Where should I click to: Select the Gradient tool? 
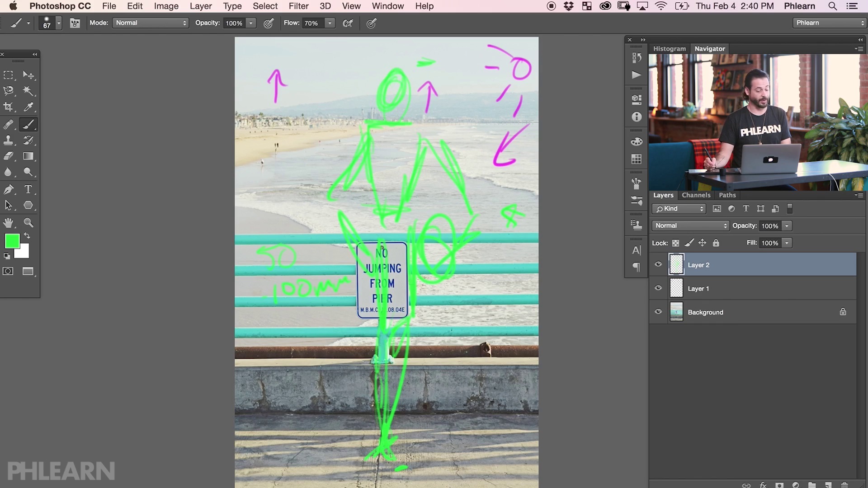[x=28, y=156]
